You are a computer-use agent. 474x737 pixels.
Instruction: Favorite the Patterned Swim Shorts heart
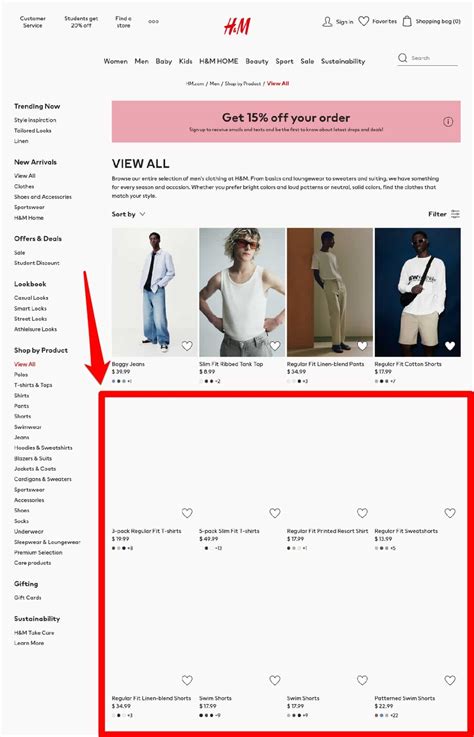click(x=450, y=680)
